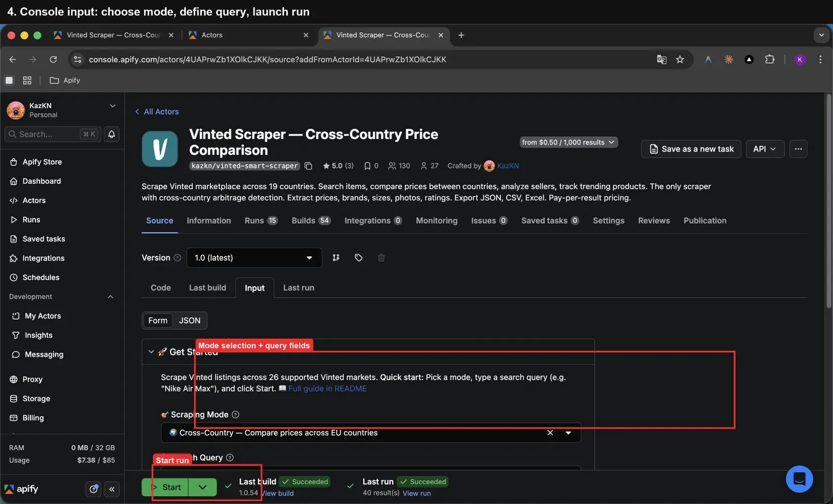Go back to All Actors
This screenshot has width=833, height=504.
pyautogui.click(x=157, y=112)
